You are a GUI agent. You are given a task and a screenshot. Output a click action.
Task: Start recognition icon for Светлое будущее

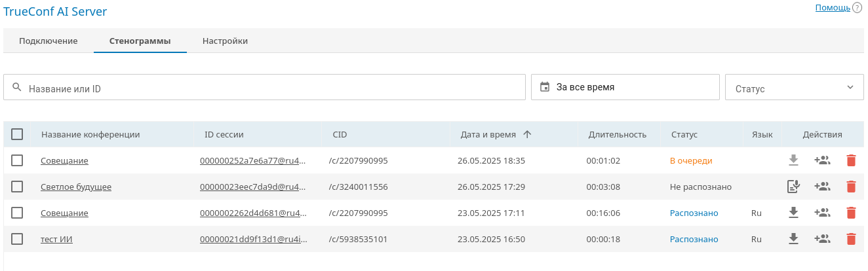793,187
